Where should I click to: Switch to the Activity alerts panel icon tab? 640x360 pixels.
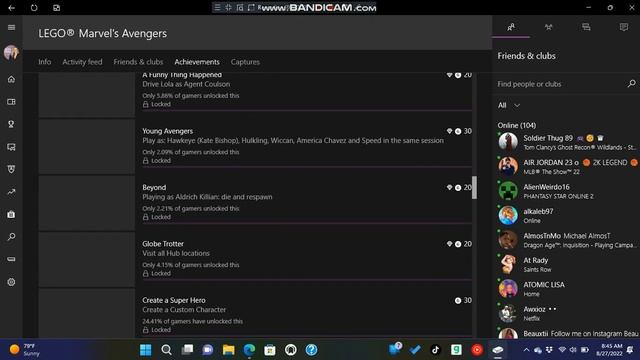click(x=624, y=27)
